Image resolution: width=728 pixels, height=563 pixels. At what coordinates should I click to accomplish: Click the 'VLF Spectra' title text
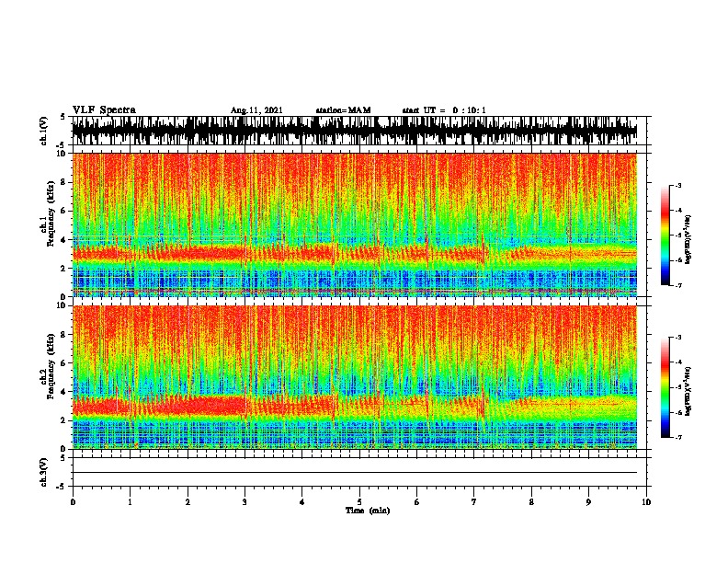(104, 110)
